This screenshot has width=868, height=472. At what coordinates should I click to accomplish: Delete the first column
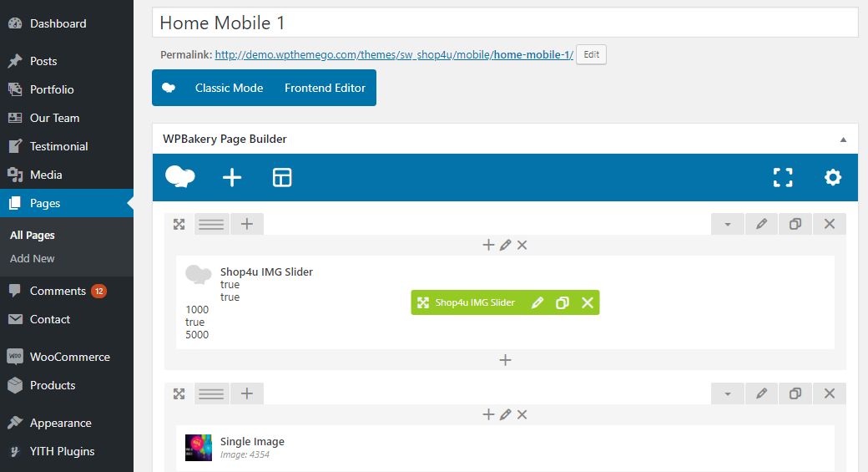(x=522, y=245)
